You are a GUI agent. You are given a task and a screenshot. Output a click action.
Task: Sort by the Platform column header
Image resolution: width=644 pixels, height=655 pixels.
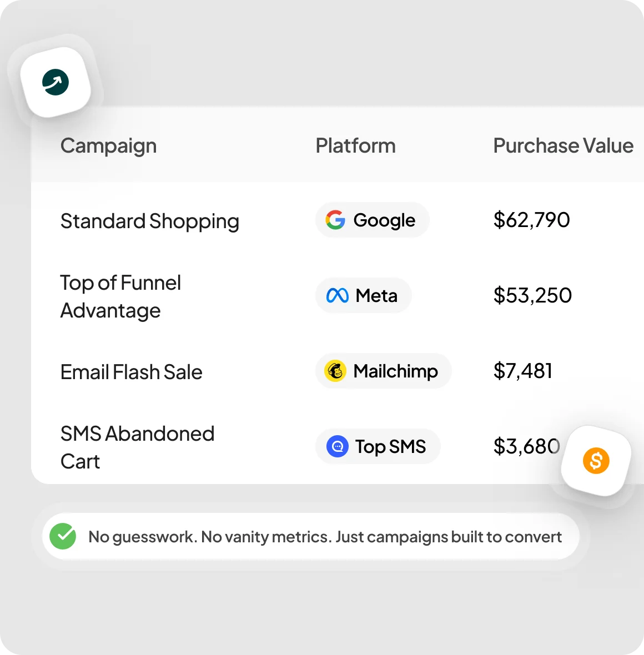coord(356,145)
